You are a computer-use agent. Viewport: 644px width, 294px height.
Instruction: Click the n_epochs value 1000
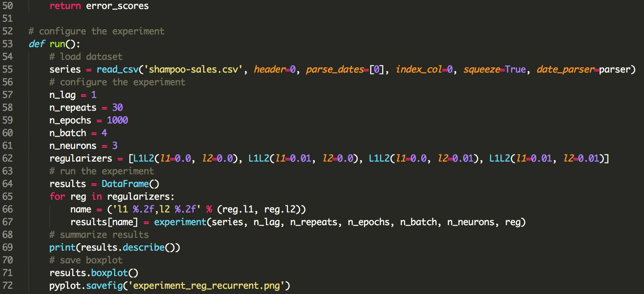[117, 120]
